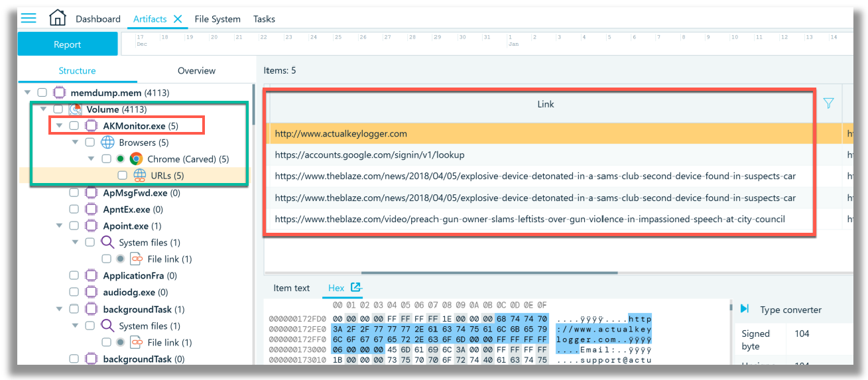Switch to the Artifacts tab
Image resolution: width=868 pixels, height=380 pixels.
click(150, 19)
